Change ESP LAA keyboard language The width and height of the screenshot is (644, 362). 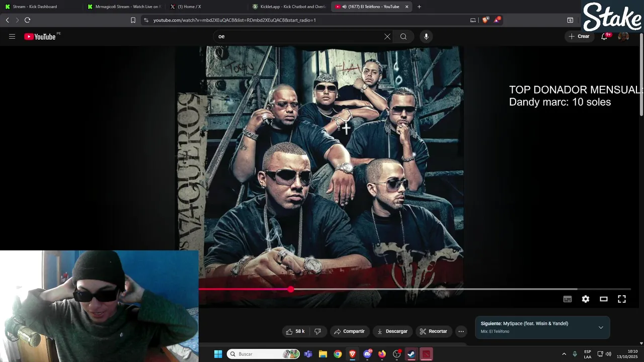point(588,354)
